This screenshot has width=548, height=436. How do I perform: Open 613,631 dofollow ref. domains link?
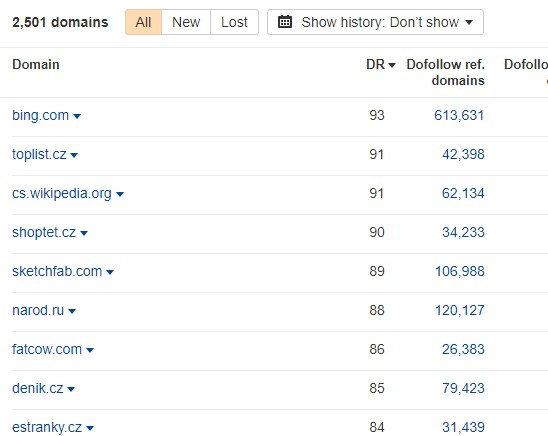459,115
